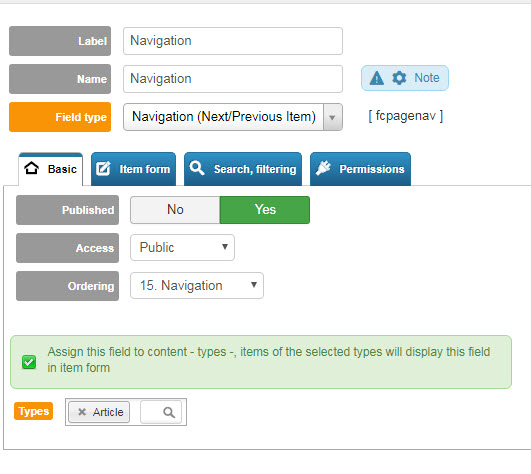Image resolution: width=531 pixels, height=474 pixels.
Task: Click the search magnifier in Types box
Action: 169,412
